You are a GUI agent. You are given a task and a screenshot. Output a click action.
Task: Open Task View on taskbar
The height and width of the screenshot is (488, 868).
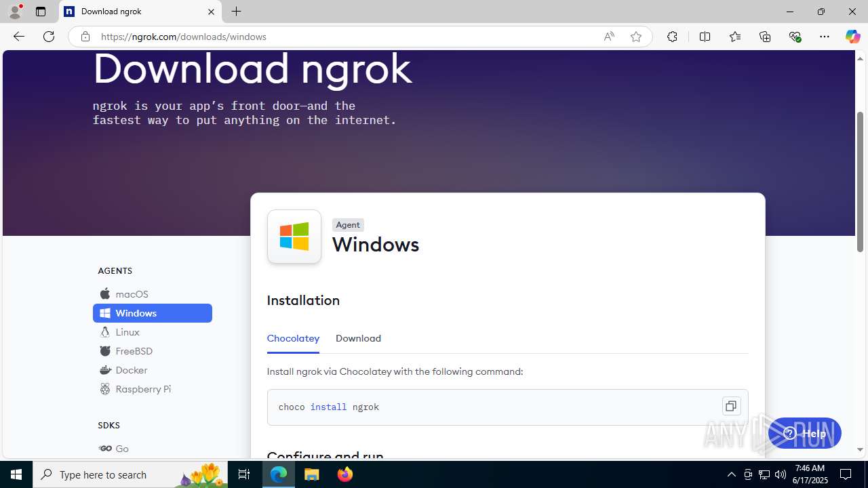pos(244,474)
